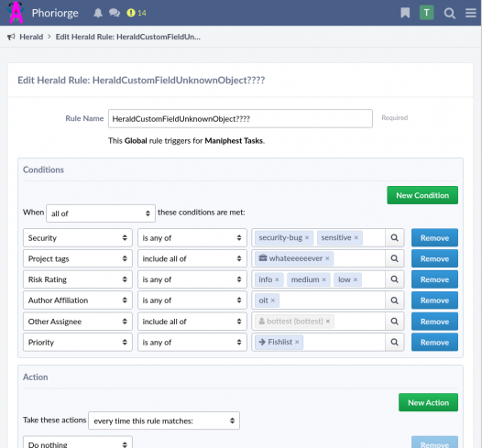Click the yellow setup issues alert icon
Viewport: 482px width, 448px height.
(x=131, y=13)
